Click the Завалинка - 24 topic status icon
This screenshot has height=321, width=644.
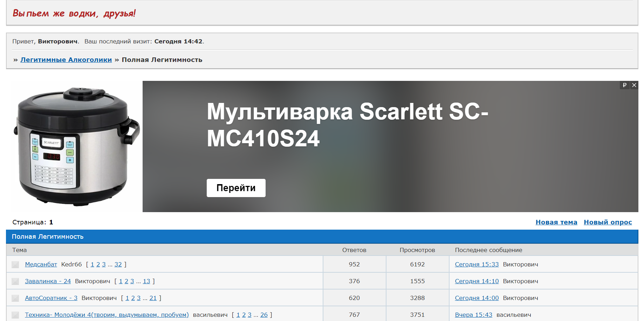coord(15,281)
